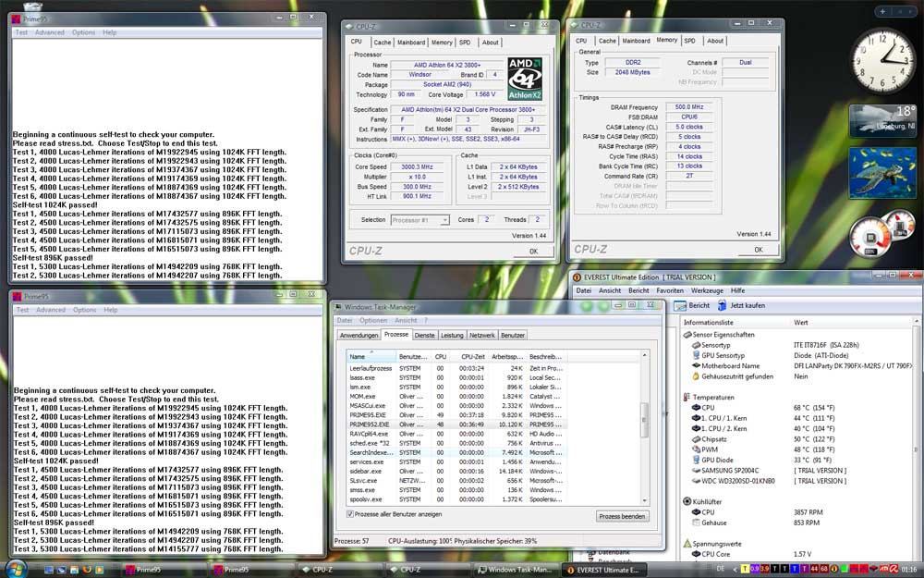The height and width of the screenshot is (578, 924).
Task: Select the Motherboard Name row in EVEREST
Action: tap(798, 365)
